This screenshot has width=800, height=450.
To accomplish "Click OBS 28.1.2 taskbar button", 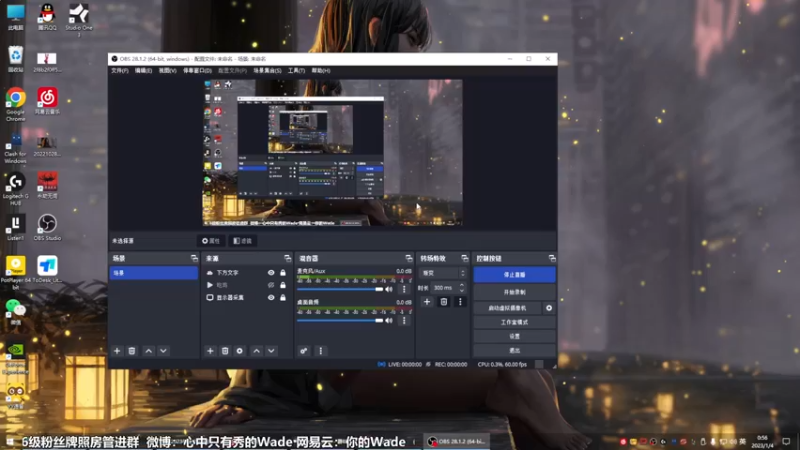I will pyautogui.click(x=457, y=441).
